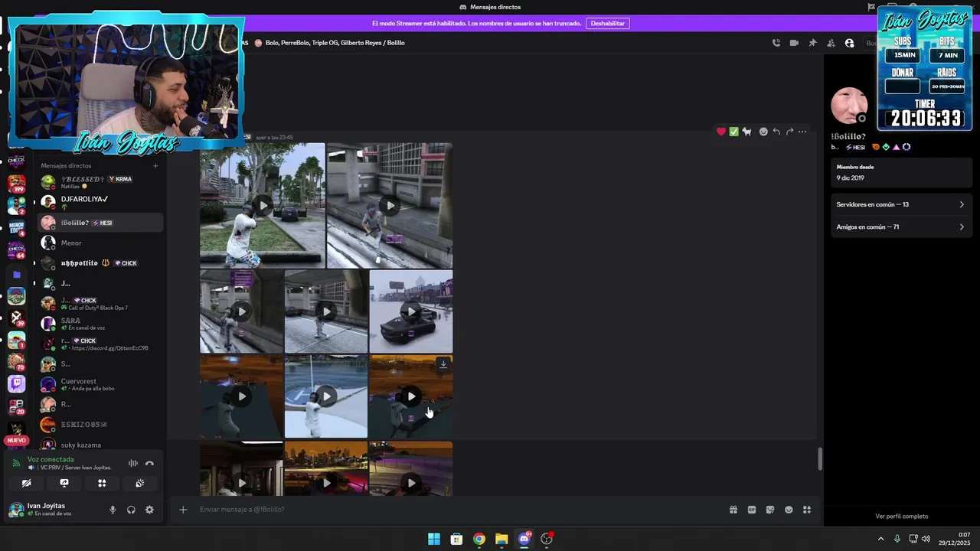Screen dimensions: 980x551
Task: Select the !Bolillo? HESI conversation
Action: [x=100, y=223]
